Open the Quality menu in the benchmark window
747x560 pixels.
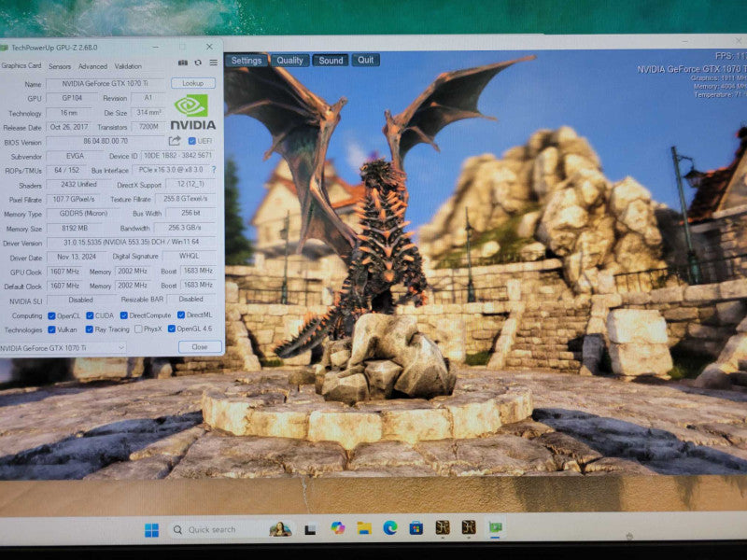coord(289,61)
